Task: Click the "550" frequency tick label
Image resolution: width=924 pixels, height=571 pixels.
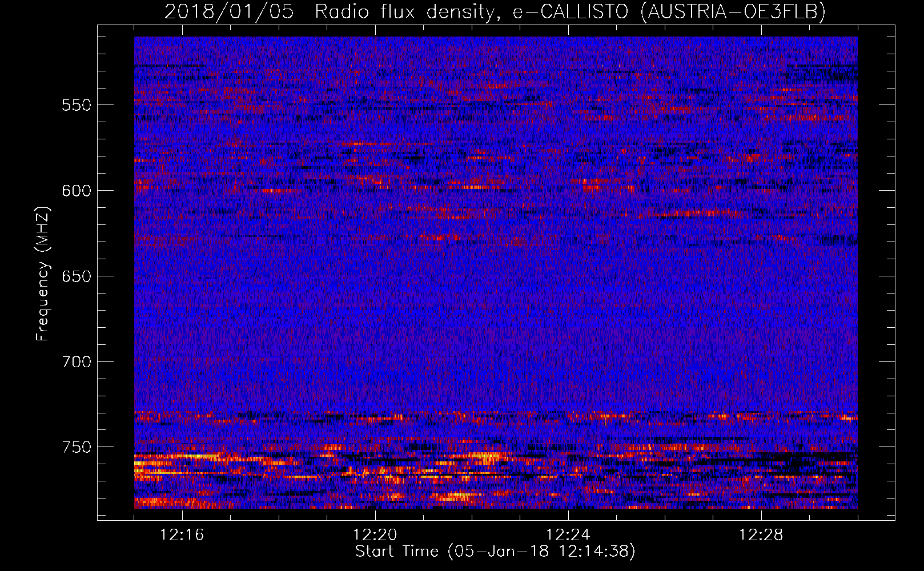Action: tap(77, 105)
